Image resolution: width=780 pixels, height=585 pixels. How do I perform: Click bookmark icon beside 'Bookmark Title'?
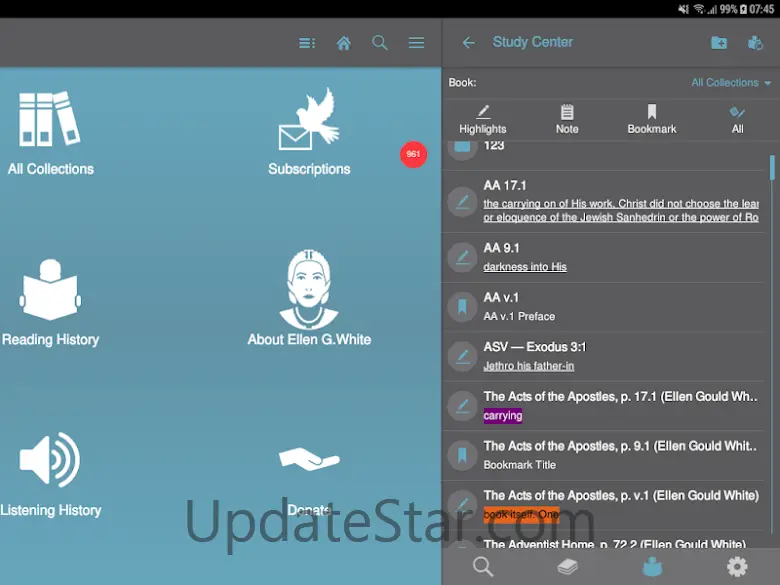click(462, 455)
